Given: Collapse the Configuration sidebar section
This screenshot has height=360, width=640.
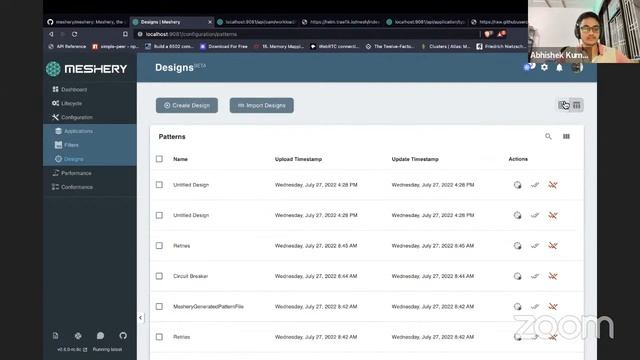Looking at the screenshot, I should coord(72,117).
